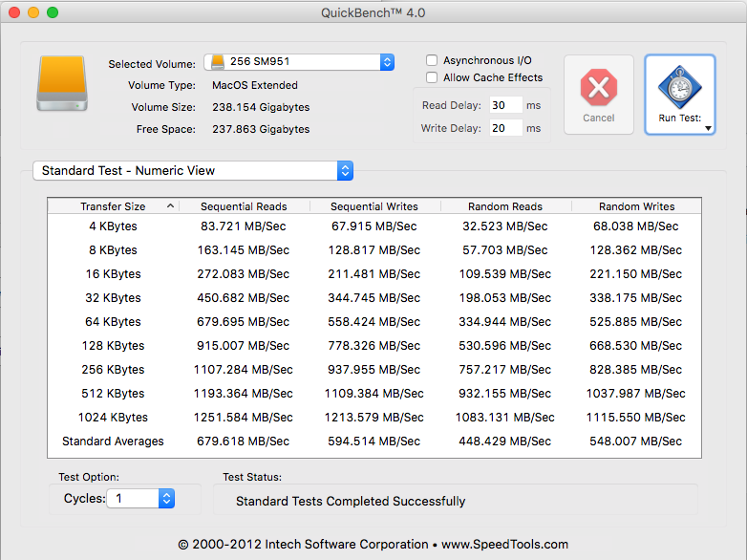Select the 128 KBytes row label

(x=113, y=346)
